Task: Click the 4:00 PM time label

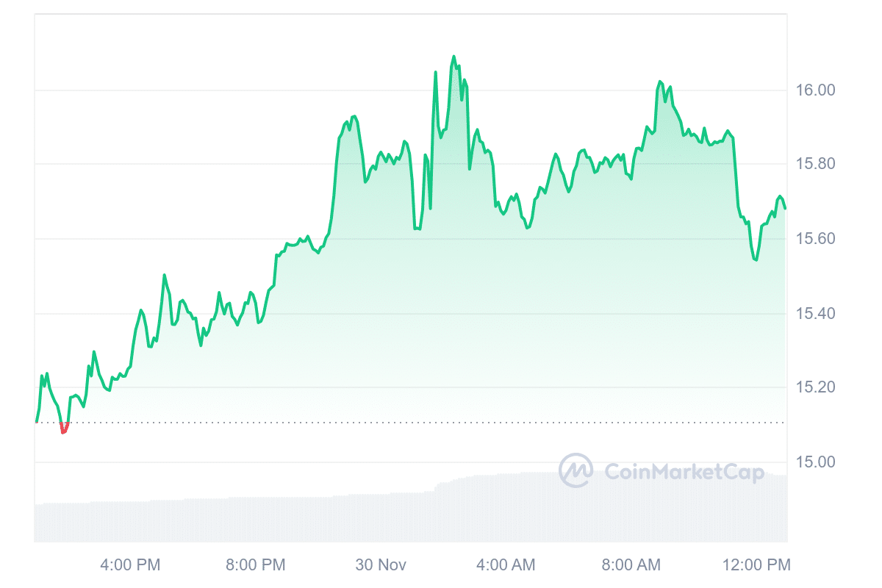Action: click(x=130, y=564)
